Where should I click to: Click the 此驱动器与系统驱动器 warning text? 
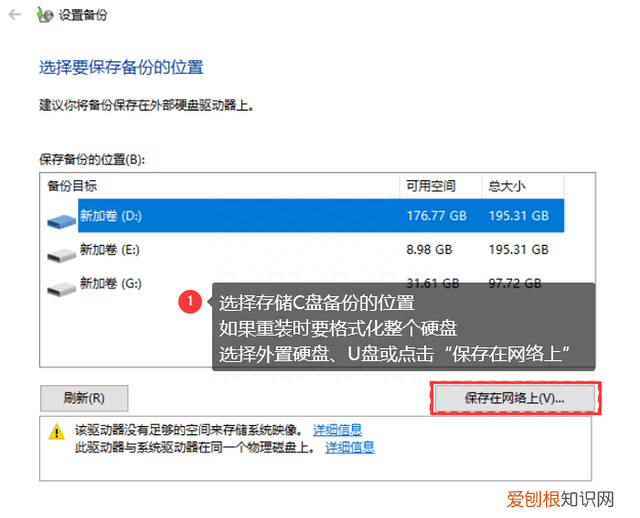point(195,447)
